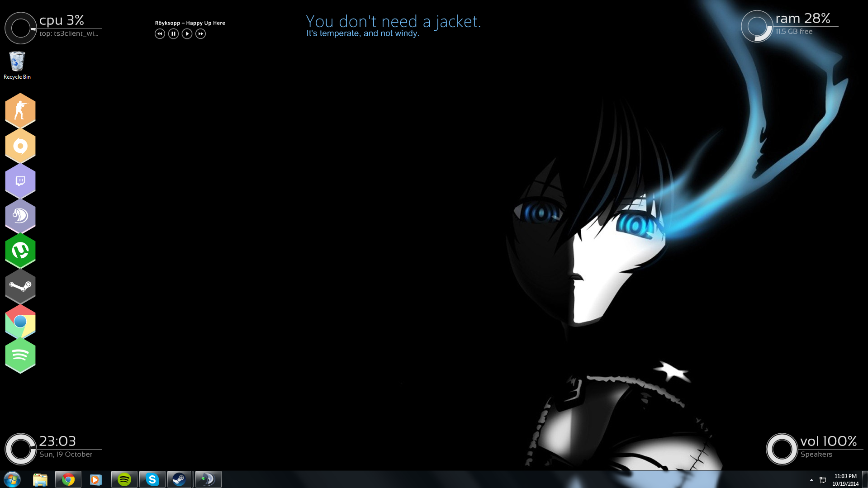The height and width of the screenshot is (488, 868).
Task: Click Show Desktop button at taskbar edge
Action: coord(865,479)
